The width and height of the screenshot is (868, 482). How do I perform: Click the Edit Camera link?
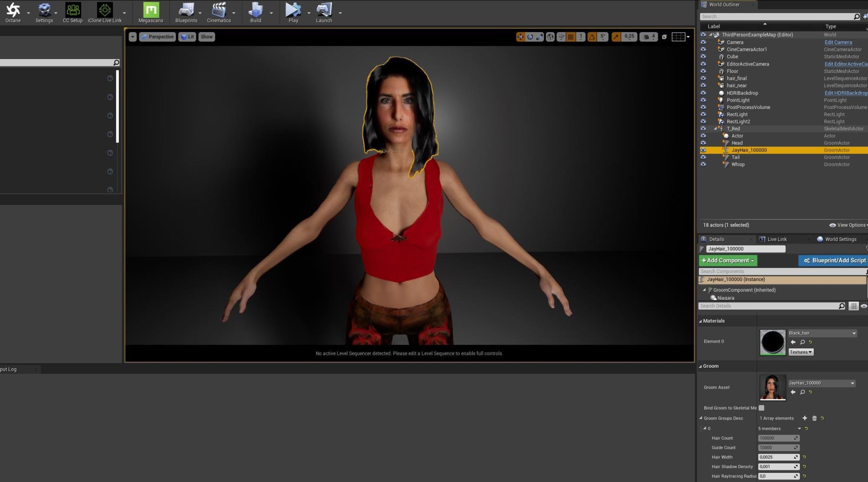(x=838, y=42)
